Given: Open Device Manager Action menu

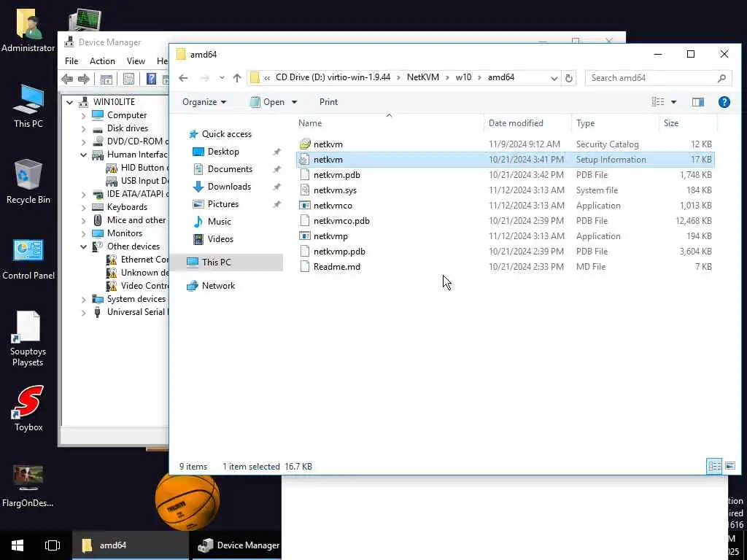Looking at the screenshot, I should (102, 61).
